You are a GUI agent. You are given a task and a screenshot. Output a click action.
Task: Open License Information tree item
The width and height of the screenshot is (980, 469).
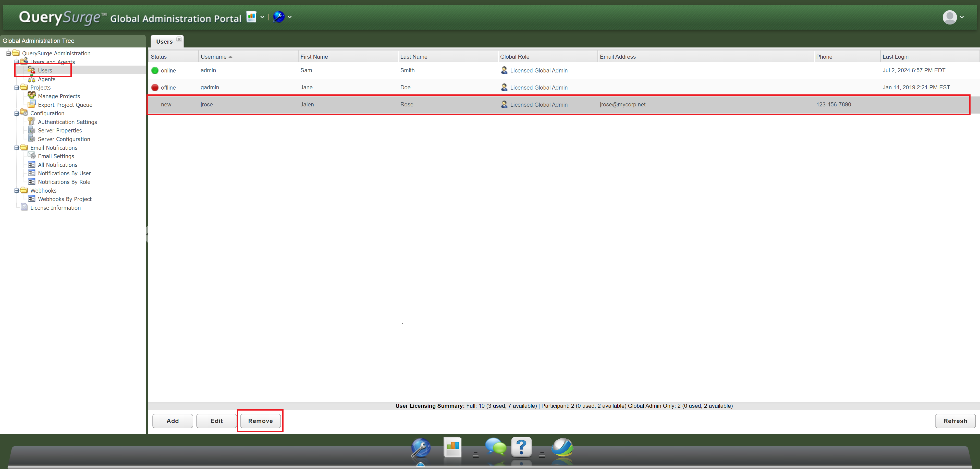56,208
